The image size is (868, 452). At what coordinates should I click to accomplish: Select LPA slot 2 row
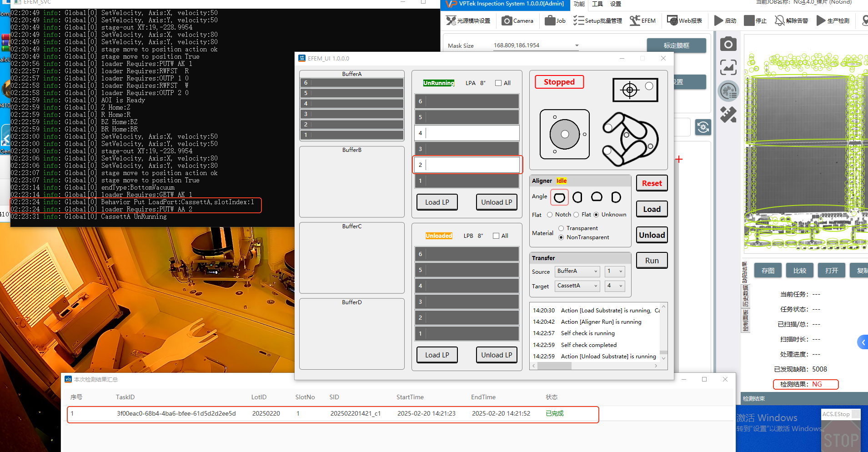point(467,165)
